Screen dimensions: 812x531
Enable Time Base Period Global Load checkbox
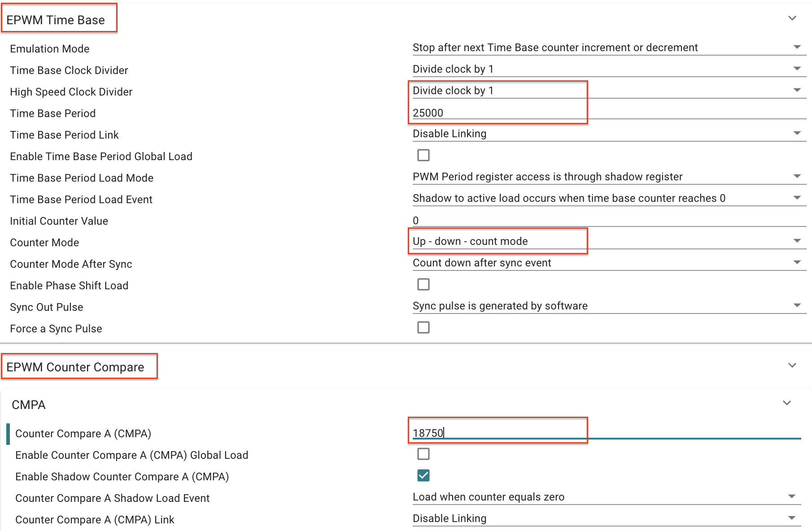click(x=423, y=155)
